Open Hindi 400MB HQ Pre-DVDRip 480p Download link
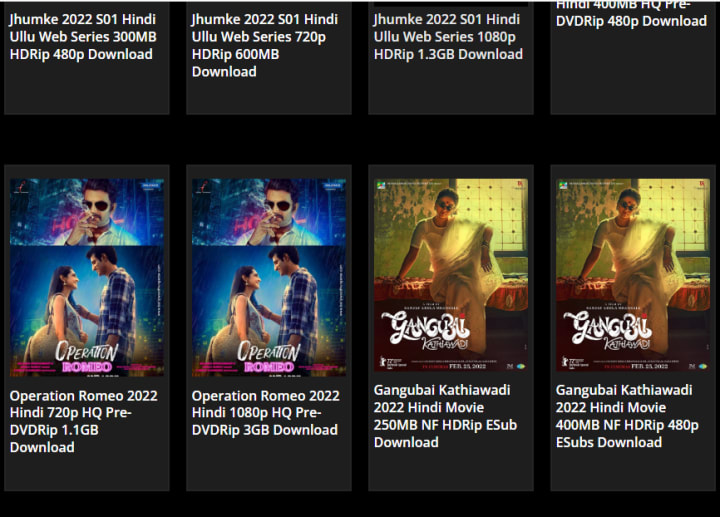 point(631,14)
